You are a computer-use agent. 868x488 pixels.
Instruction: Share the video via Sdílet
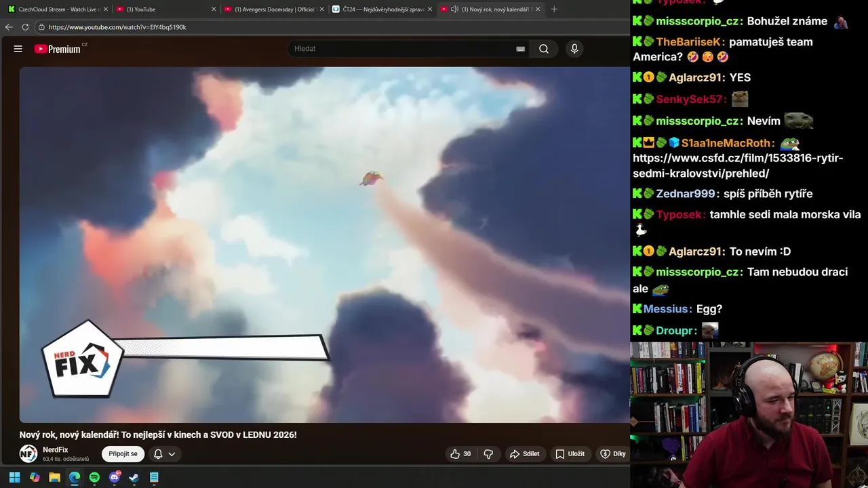[525, 454]
